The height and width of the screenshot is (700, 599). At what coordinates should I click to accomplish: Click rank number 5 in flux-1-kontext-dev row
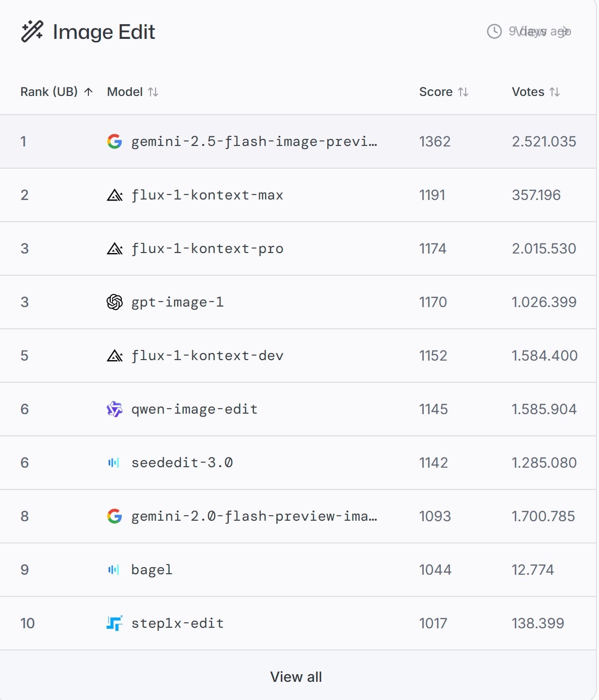tap(24, 356)
